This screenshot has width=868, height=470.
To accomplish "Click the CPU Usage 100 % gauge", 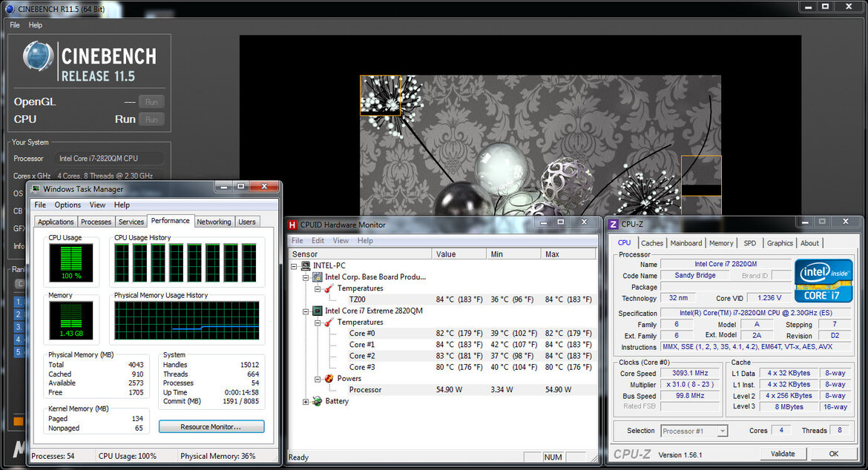I will tap(71, 262).
